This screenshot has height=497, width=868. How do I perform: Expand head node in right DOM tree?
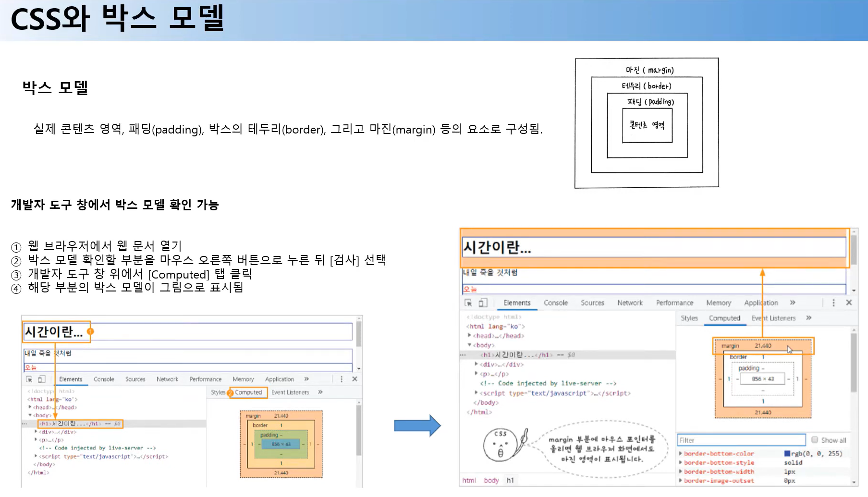pos(469,335)
